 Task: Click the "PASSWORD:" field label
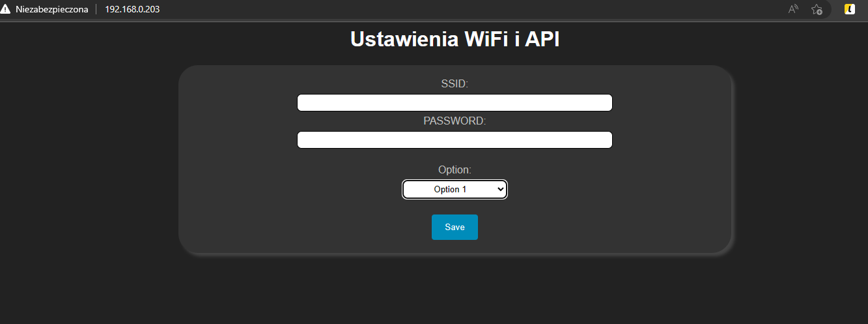(455, 121)
